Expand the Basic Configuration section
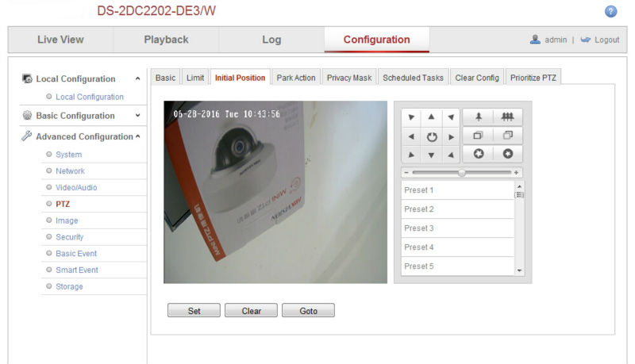The width and height of the screenshot is (635, 364). tap(137, 115)
